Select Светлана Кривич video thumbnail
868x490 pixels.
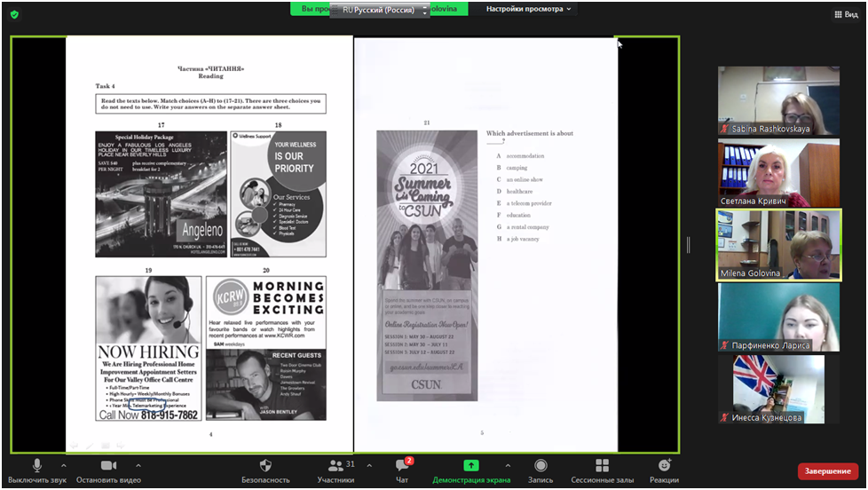(778, 172)
